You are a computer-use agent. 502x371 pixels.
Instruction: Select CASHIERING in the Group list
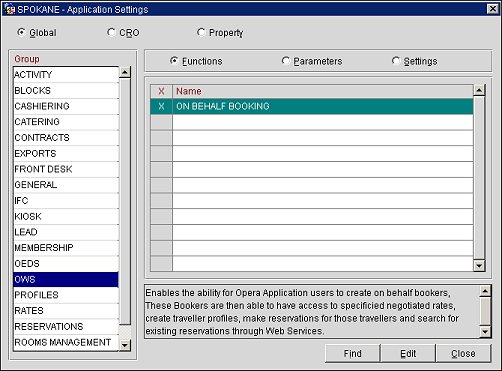click(x=66, y=106)
